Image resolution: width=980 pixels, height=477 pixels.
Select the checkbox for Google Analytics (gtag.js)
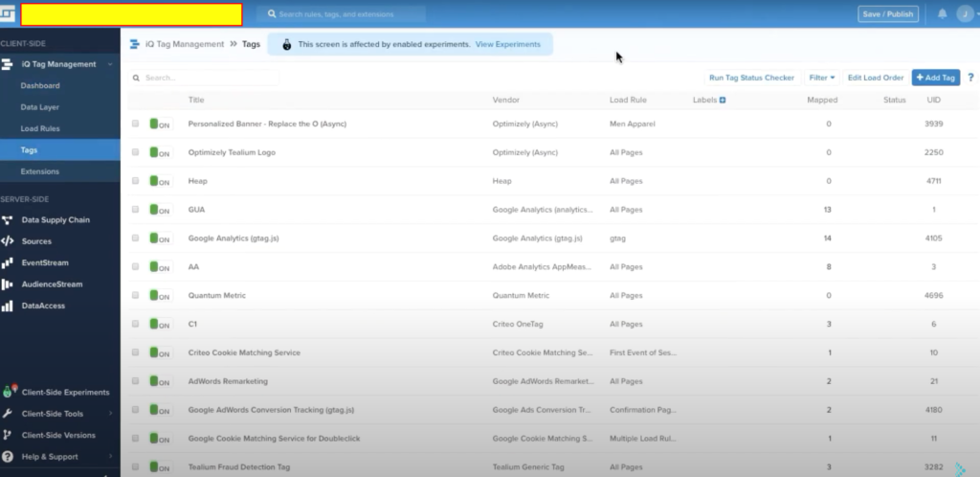click(x=135, y=238)
